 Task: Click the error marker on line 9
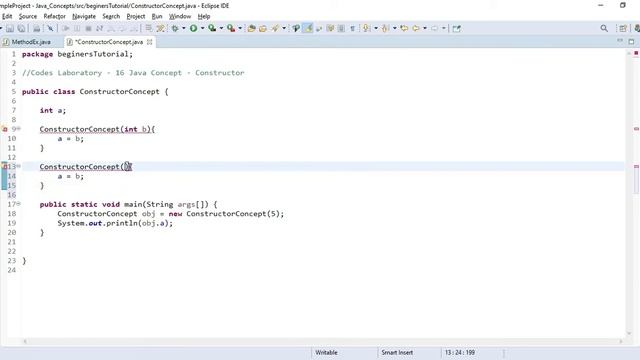[x=4, y=129]
